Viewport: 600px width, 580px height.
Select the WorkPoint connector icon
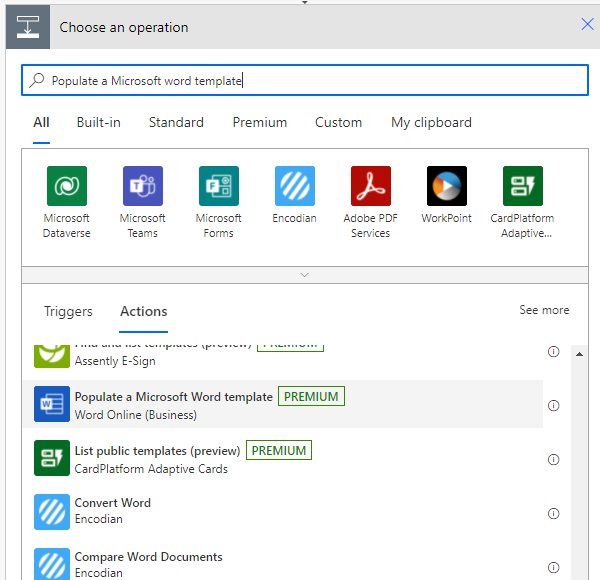tap(447, 186)
